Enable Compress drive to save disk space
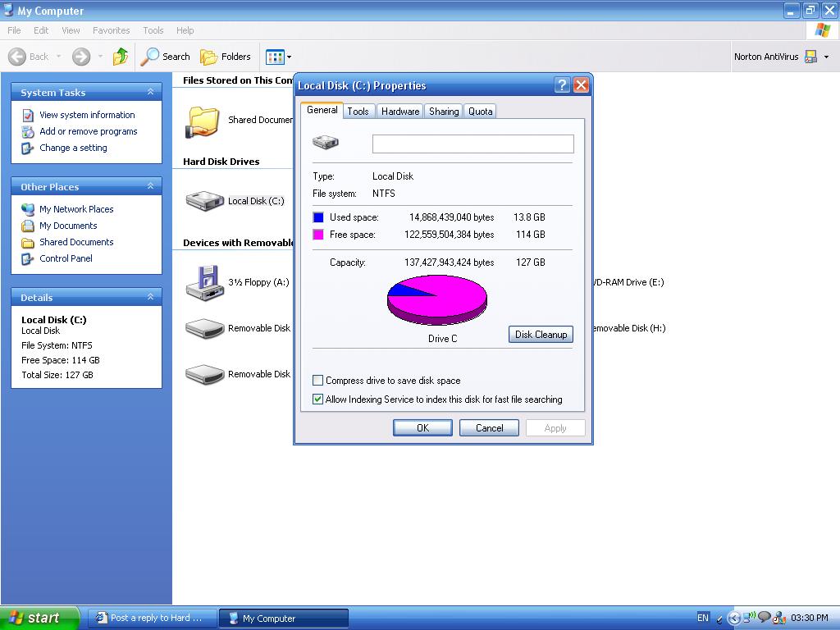The width and height of the screenshot is (840, 630). (318, 381)
